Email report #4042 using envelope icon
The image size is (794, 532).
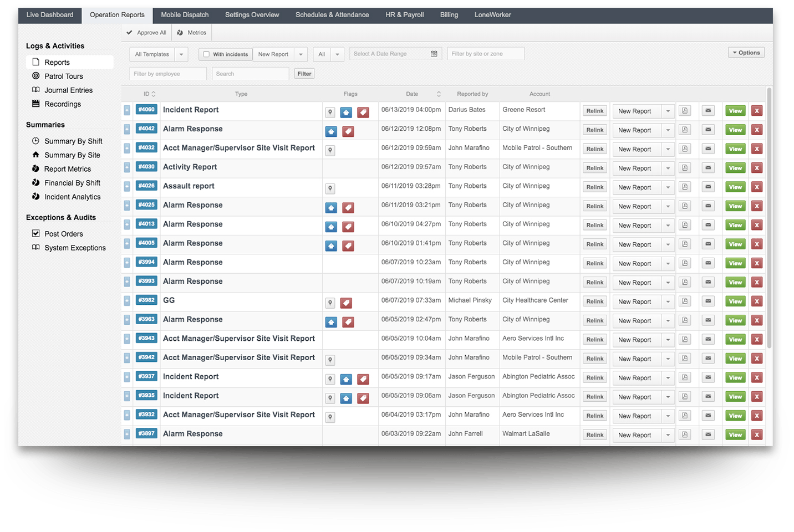click(708, 130)
